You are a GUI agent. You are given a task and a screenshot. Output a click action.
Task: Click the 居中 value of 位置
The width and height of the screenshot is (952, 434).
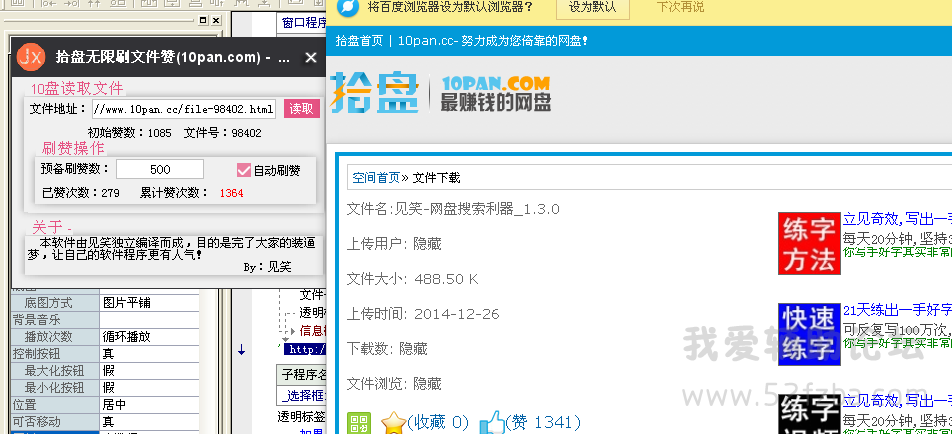tap(149, 404)
